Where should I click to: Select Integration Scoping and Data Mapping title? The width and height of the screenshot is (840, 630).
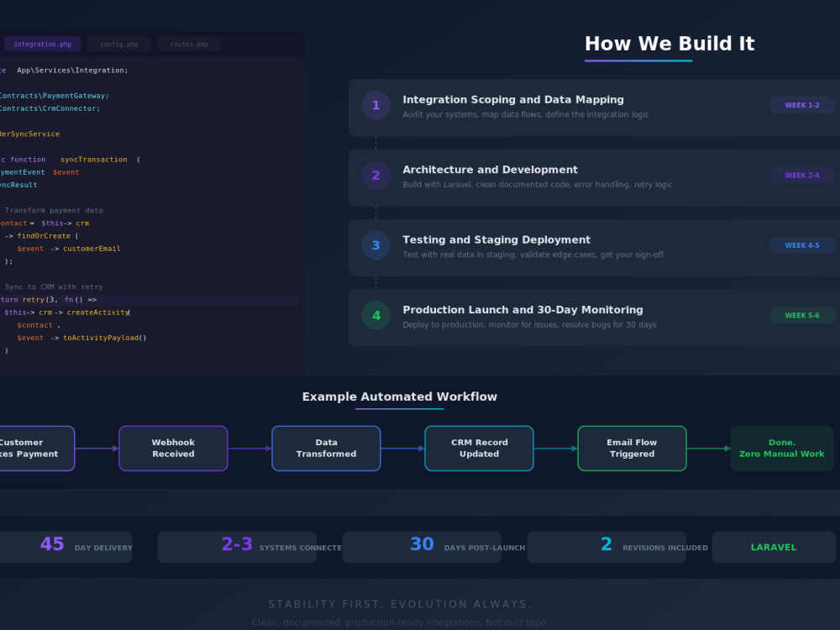point(513,100)
